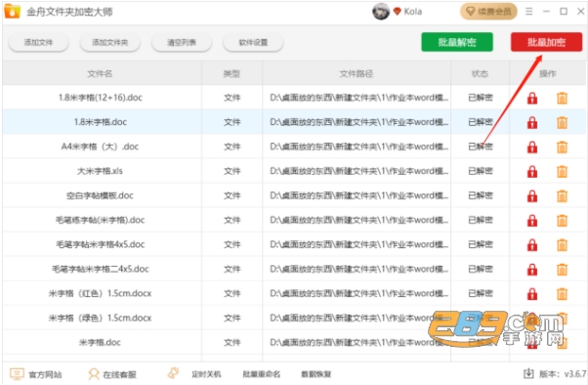588x385 pixels.
Task: Encrypt 1.8米字格.doc via its lock icon
Action: (x=532, y=122)
